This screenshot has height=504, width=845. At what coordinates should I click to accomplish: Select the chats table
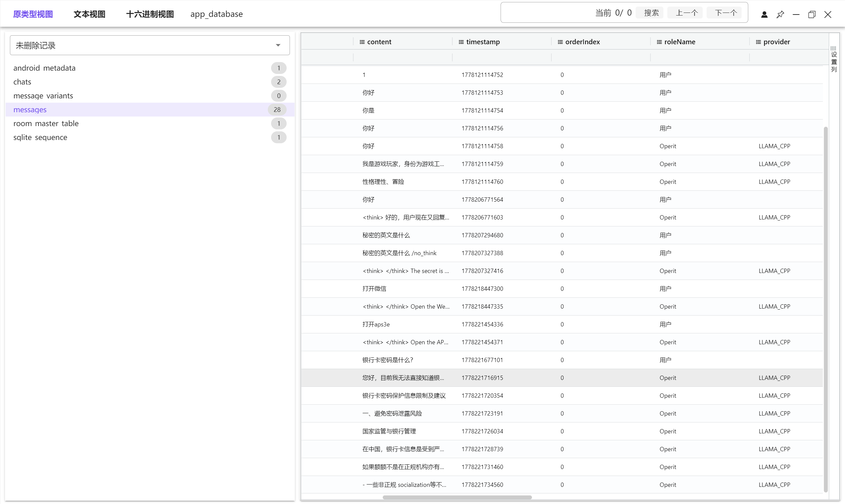point(150,82)
